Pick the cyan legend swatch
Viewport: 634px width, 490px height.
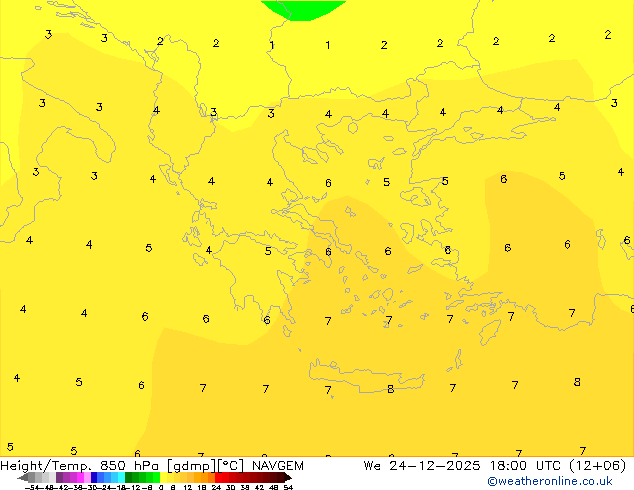[121, 477]
